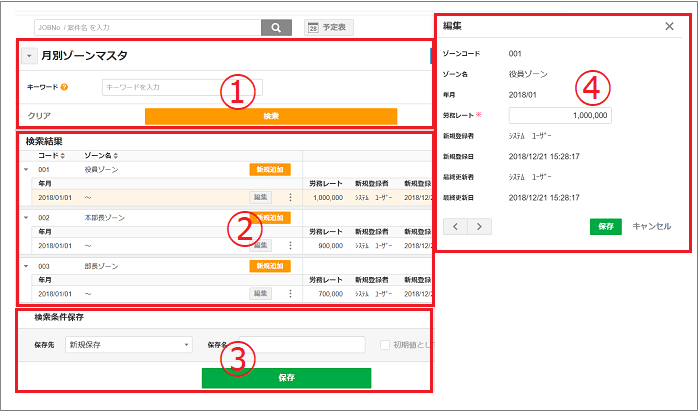Close the 編集 dialog with X
Viewport: 700px width, 414px height.
pos(669,26)
